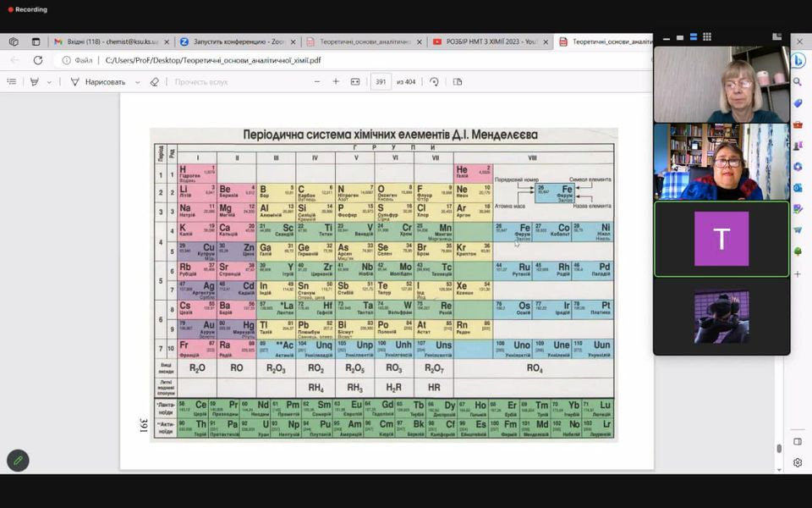Choose the eraser tool in PDF toolbar

(x=154, y=82)
